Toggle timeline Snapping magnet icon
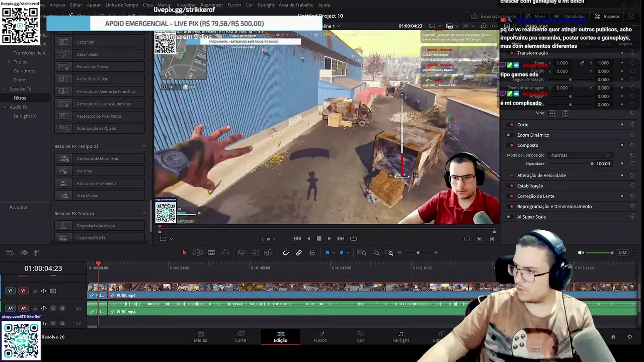Screen dimensions: 644x362 pyautogui.click(x=286, y=253)
